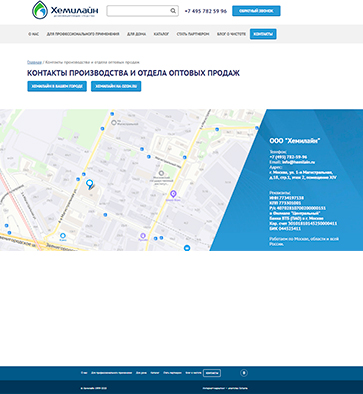The height and width of the screenshot is (394, 363).
Task: Open the Каталог menu item
Action: coord(161,34)
